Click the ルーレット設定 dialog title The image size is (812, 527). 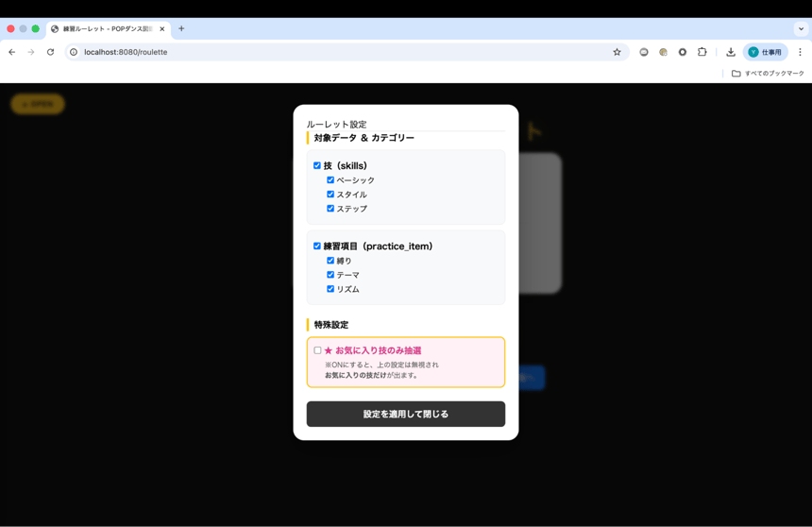click(x=337, y=125)
